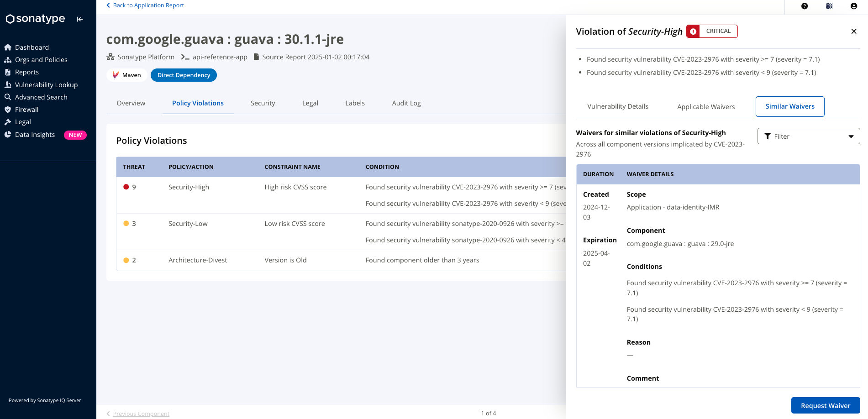Open the user account icon
The image size is (868, 419).
coord(854,6)
